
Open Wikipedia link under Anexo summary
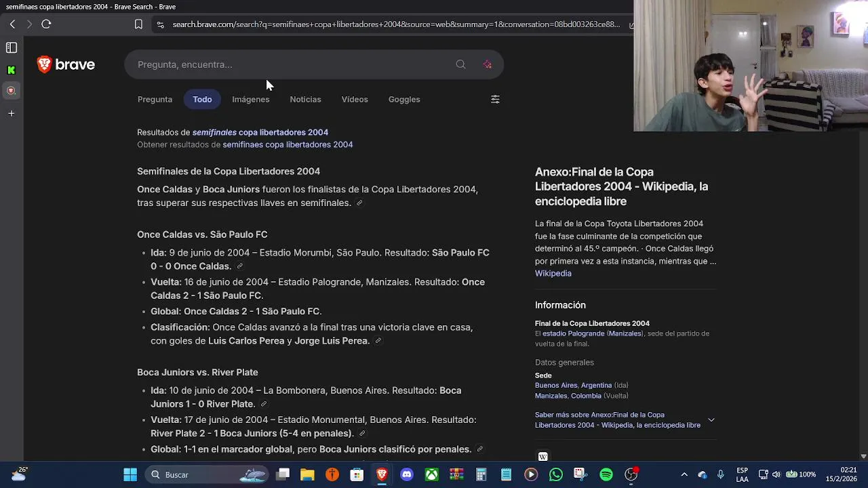[x=553, y=273]
